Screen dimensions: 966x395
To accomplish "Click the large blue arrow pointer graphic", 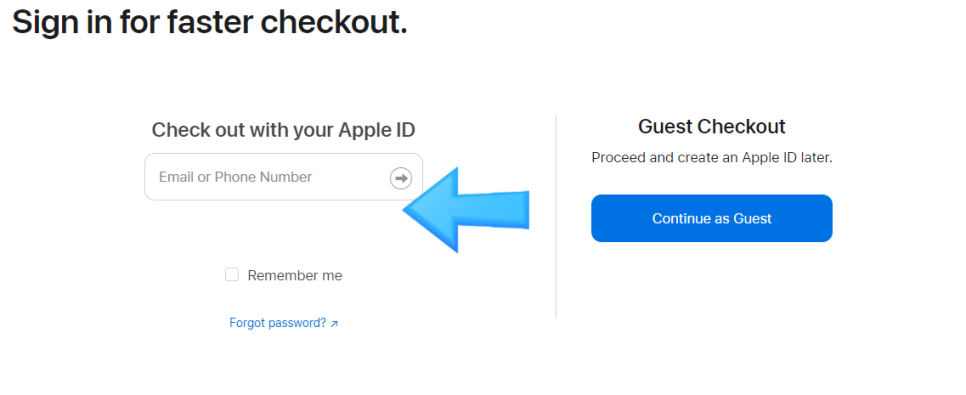I will (x=466, y=210).
